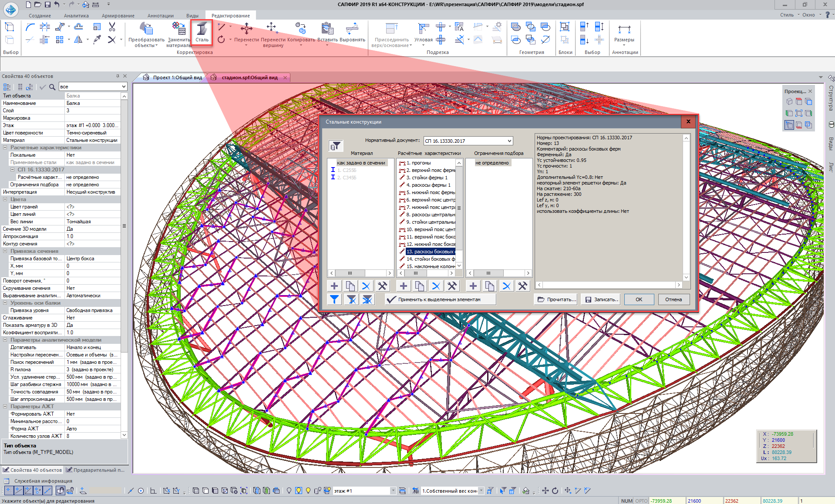This screenshot has height=504, width=835.
Task: Switch to the Армирование ribbon tab
Action: [118, 16]
